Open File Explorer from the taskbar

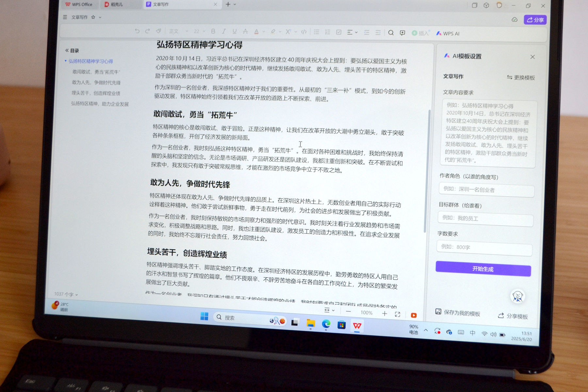(x=310, y=323)
